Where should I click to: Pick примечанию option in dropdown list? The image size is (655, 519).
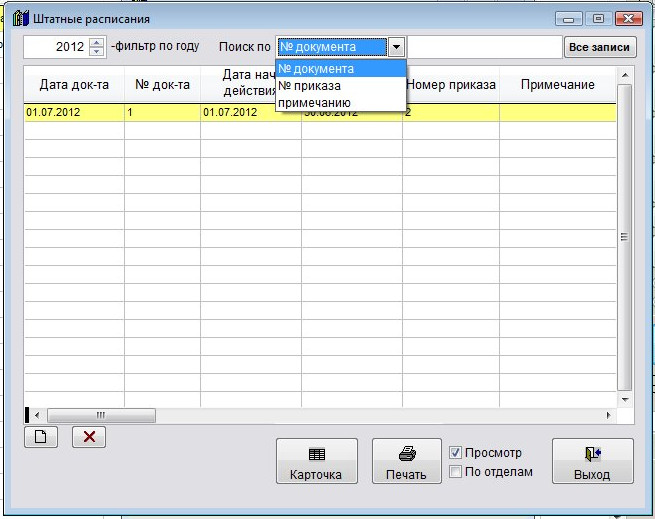pyautogui.click(x=341, y=103)
